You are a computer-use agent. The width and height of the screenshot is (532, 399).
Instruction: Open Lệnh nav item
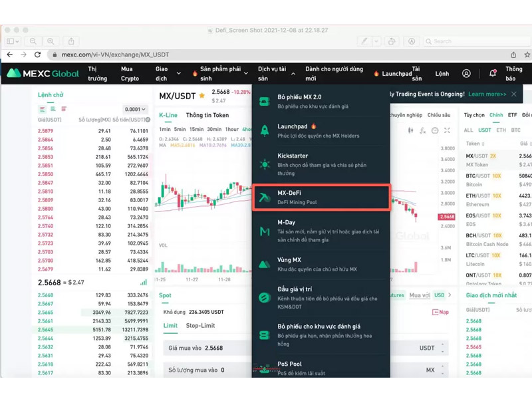pyautogui.click(x=442, y=74)
